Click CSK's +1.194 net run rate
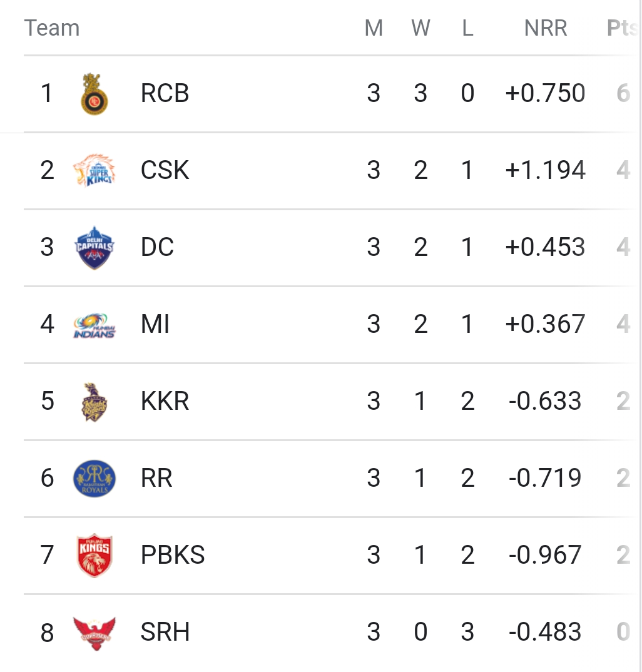 tap(546, 170)
